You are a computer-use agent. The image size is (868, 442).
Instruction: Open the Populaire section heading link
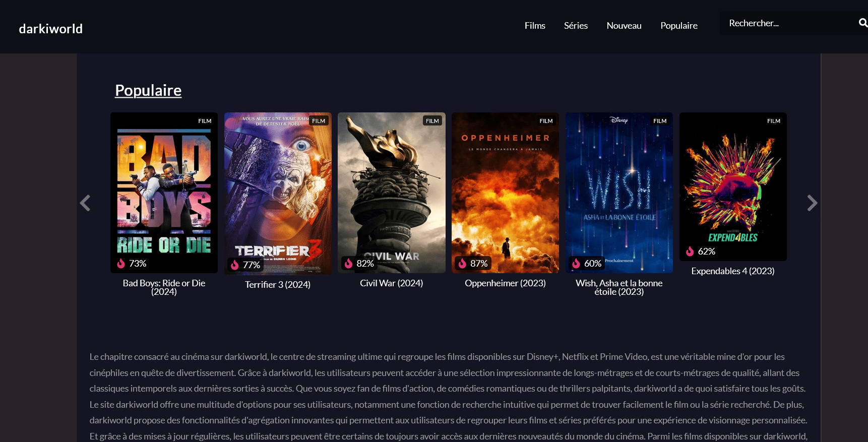148,90
